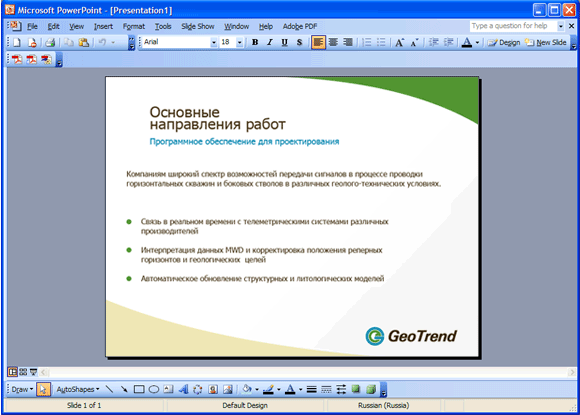Toggle Bold formatting

255,43
